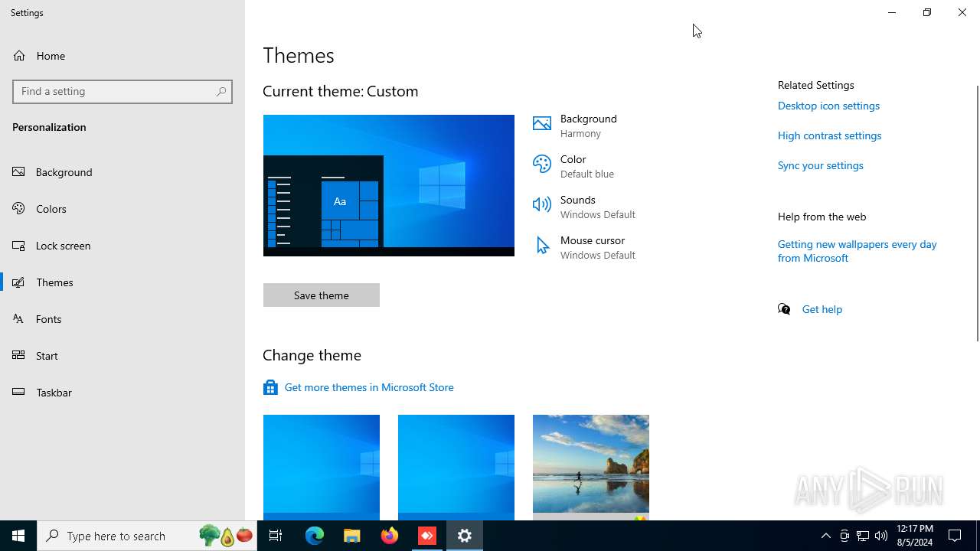The image size is (980, 551).
Task: Select the first blue Windows theme thumbnail
Action: tap(322, 468)
